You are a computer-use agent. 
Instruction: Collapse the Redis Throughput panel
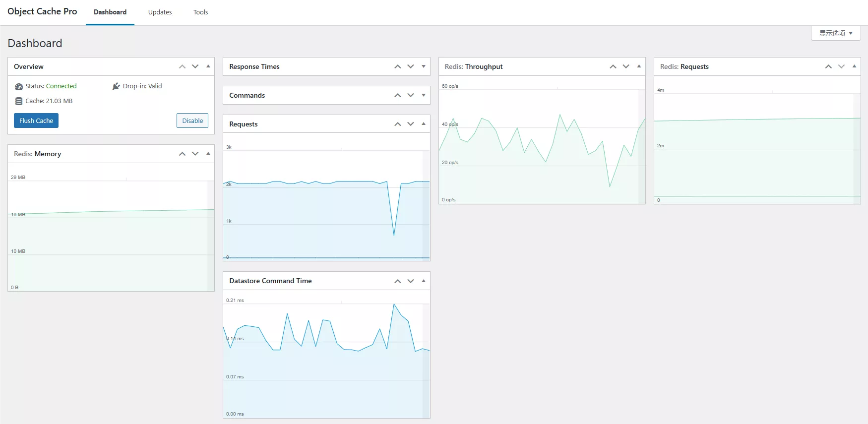pos(639,66)
